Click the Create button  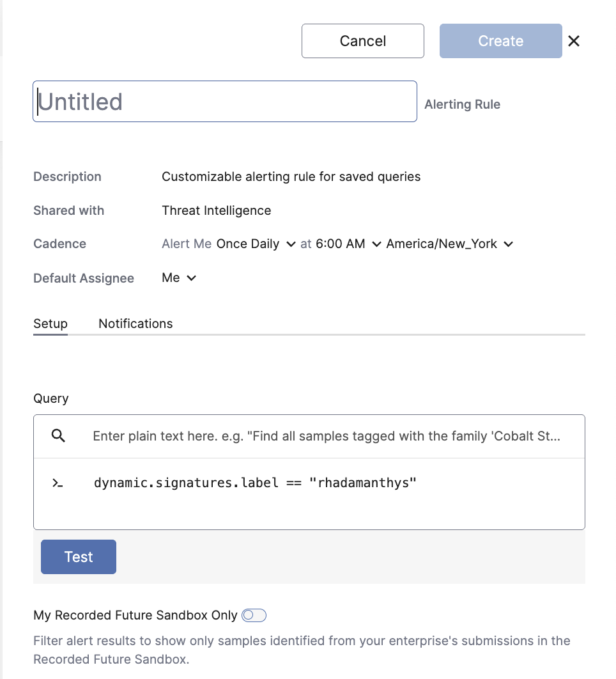tap(500, 41)
